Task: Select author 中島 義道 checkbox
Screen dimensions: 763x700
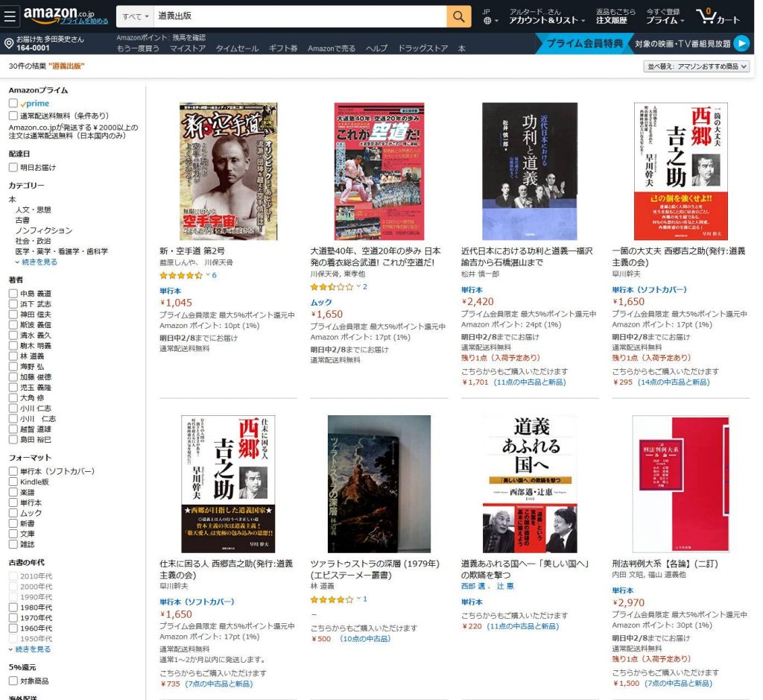Action: click(13, 294)
